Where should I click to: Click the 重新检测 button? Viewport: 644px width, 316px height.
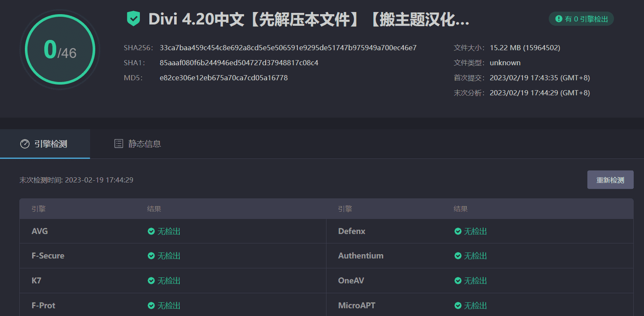(610, 180)
